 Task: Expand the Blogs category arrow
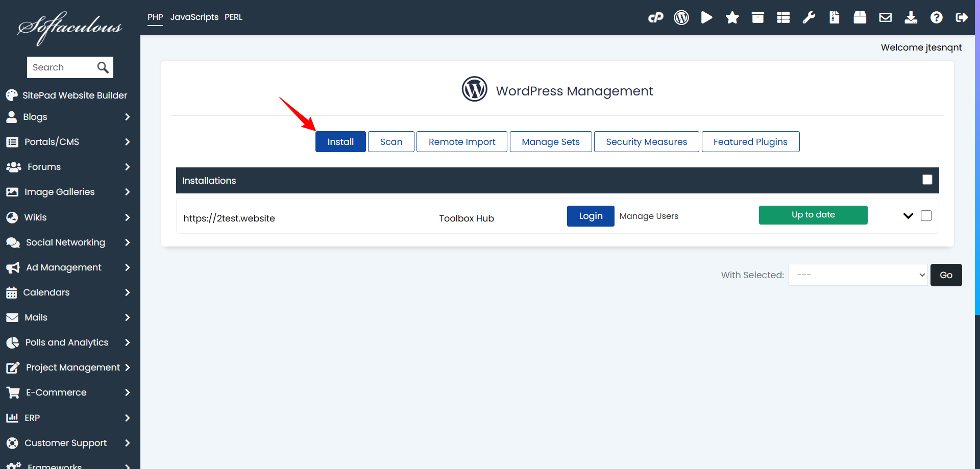point(127,117)
